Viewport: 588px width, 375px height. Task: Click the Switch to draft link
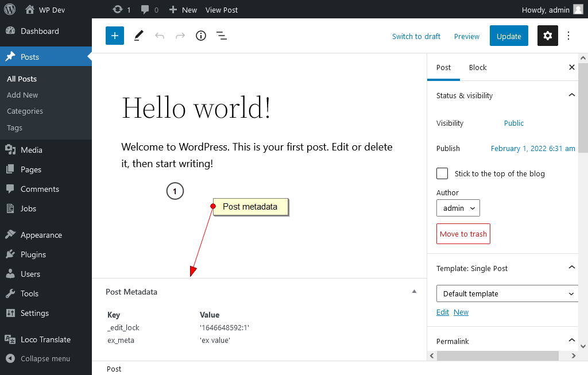click(416, 36)
